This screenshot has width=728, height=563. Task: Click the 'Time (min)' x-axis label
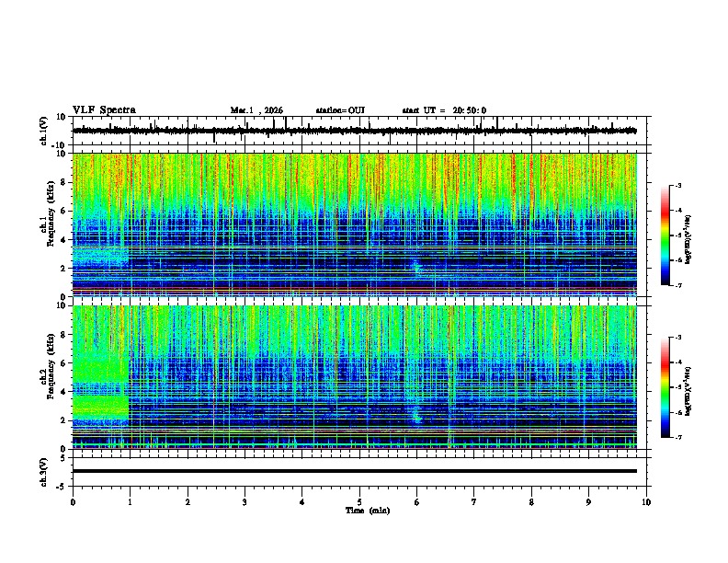coord(368,511)
